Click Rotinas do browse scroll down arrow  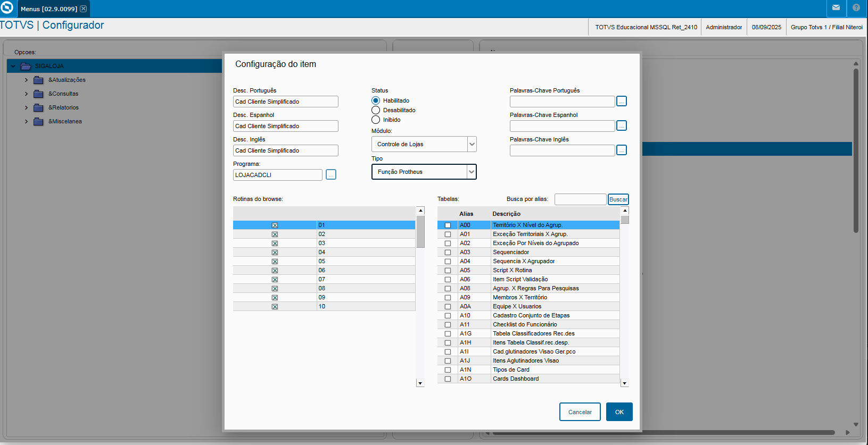coord(420,383)
